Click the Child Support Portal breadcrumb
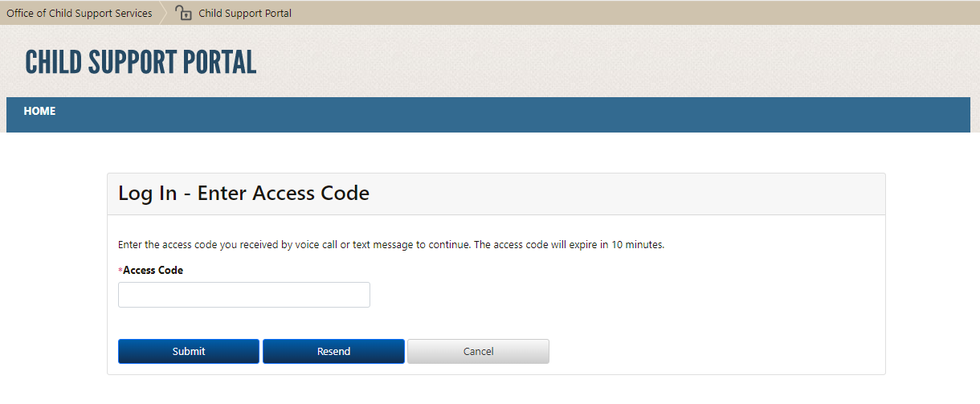The image size is (980, 404). (x=245, y=13)
